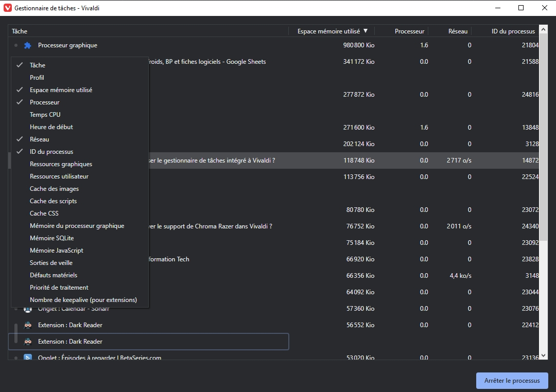Click the 277 872 Kio memory value
This screenshot has height=392, width=556.
pyautogui.click(x=358, y=95)
